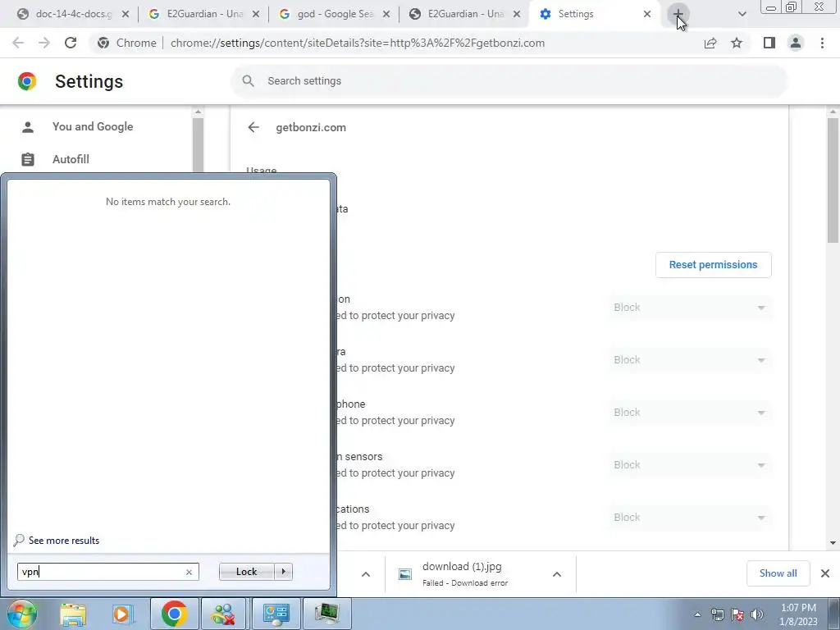
Task: Expand options for the partially hidden download item
Action: (365, 574)
